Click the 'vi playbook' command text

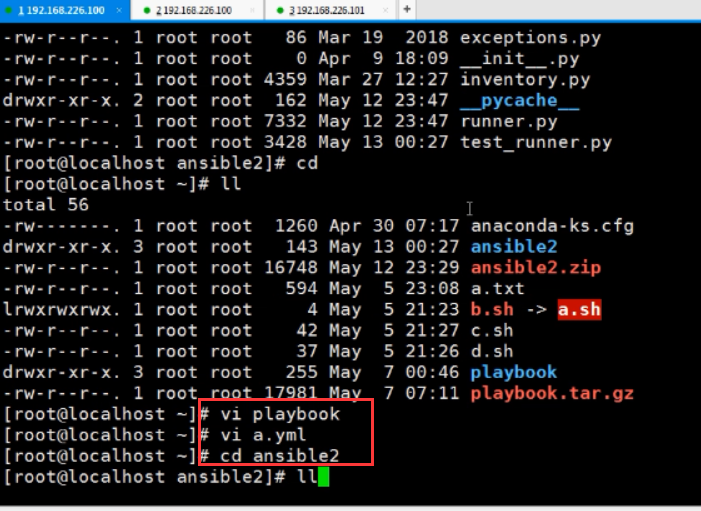[280, 414]
